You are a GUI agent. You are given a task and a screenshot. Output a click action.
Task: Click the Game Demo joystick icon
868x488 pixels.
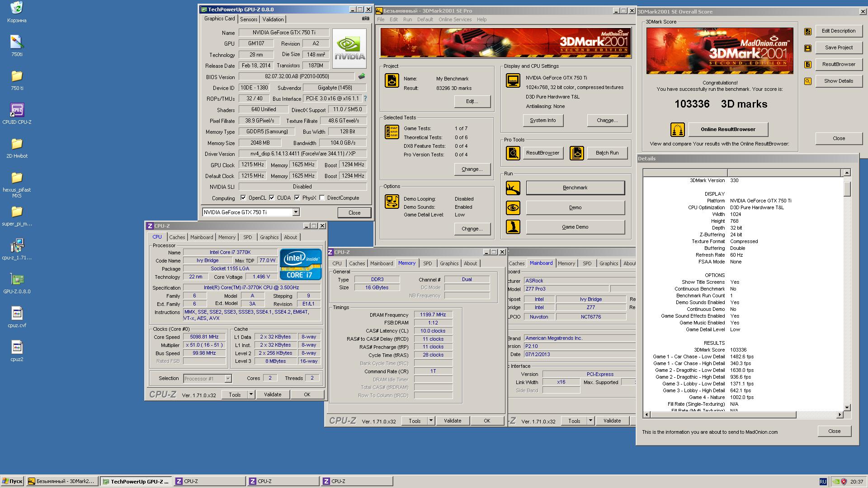point(513,227)
